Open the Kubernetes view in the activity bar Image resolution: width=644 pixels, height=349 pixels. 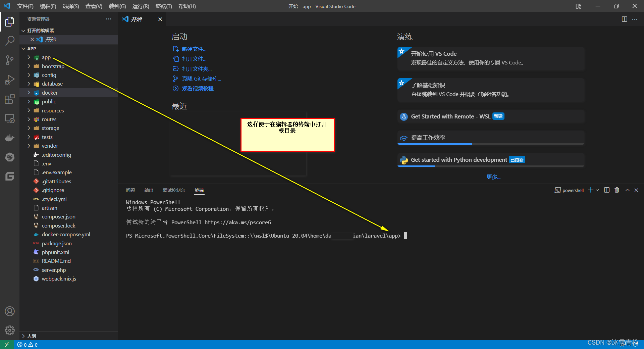click(10, 157)
